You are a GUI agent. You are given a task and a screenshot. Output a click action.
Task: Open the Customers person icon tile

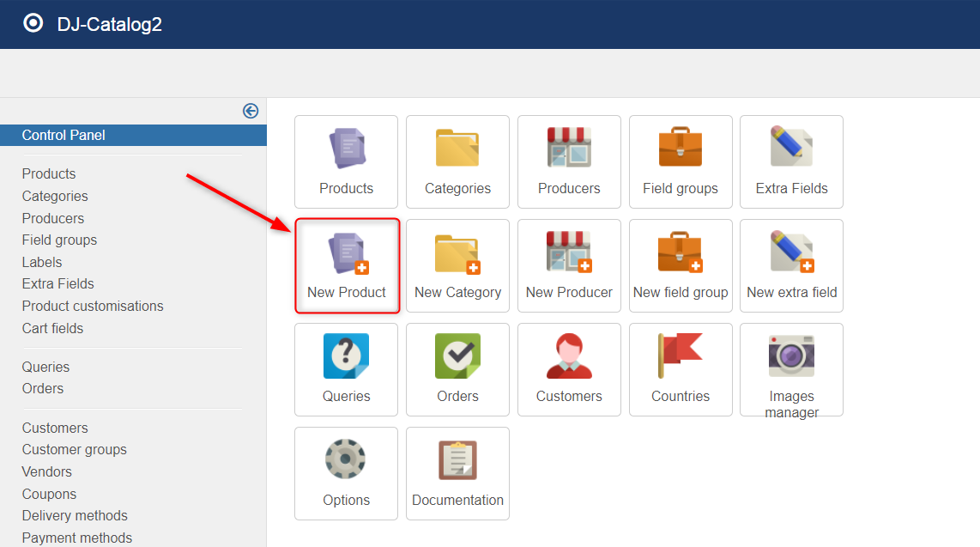569,369
